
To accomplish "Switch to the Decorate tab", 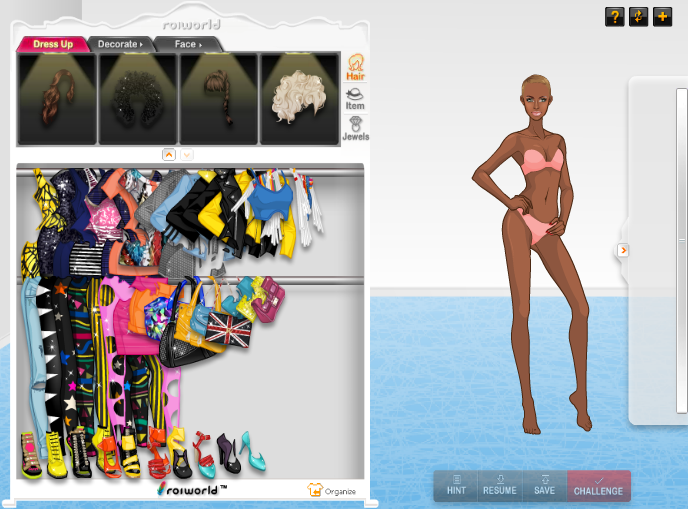I will tap(120, 44).
